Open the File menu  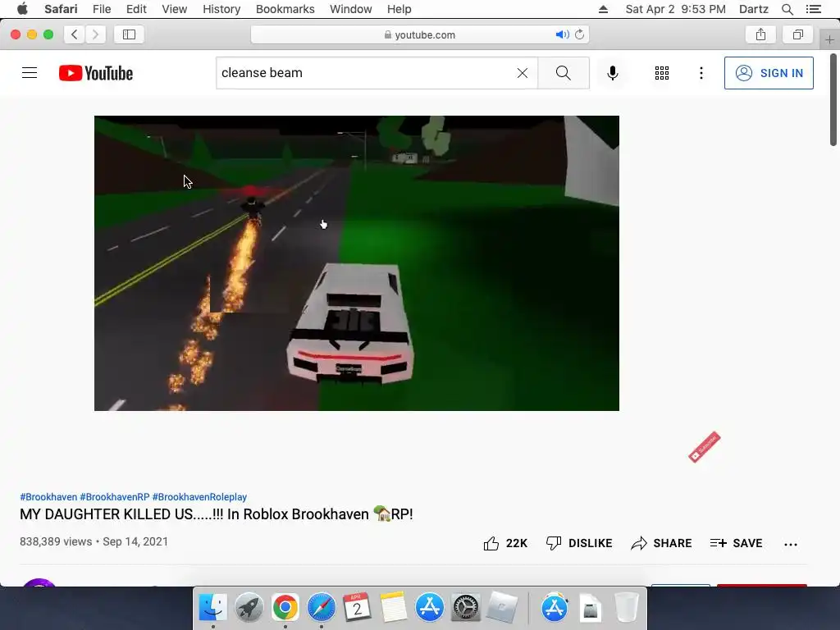point(101,9)
